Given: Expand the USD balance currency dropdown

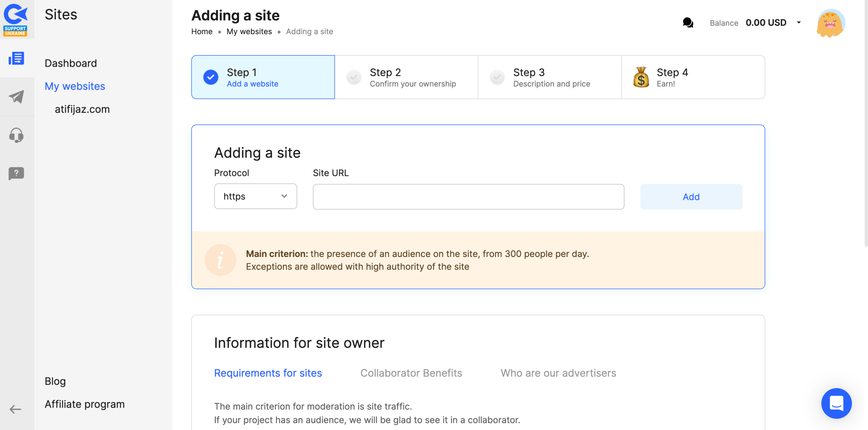Looking at the screenshot, I should (x=799, y=22).
